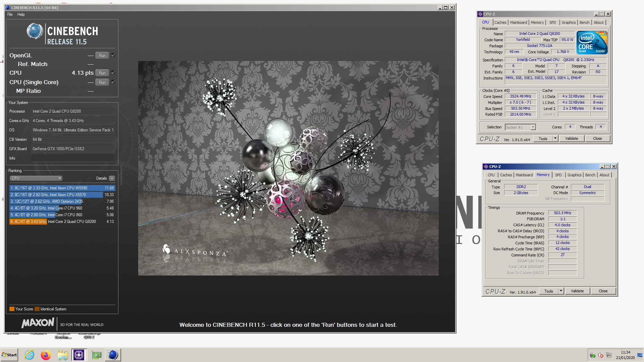Screen dimensions: 644x362
Task: Open About tab in upper CPU-Z window
Action: pyautogui.click(x=598, y=22)
